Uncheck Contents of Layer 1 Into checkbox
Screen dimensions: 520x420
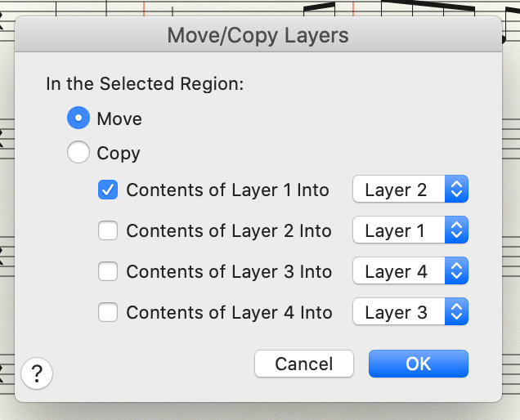pyautogui.click(x=108, y=190)
